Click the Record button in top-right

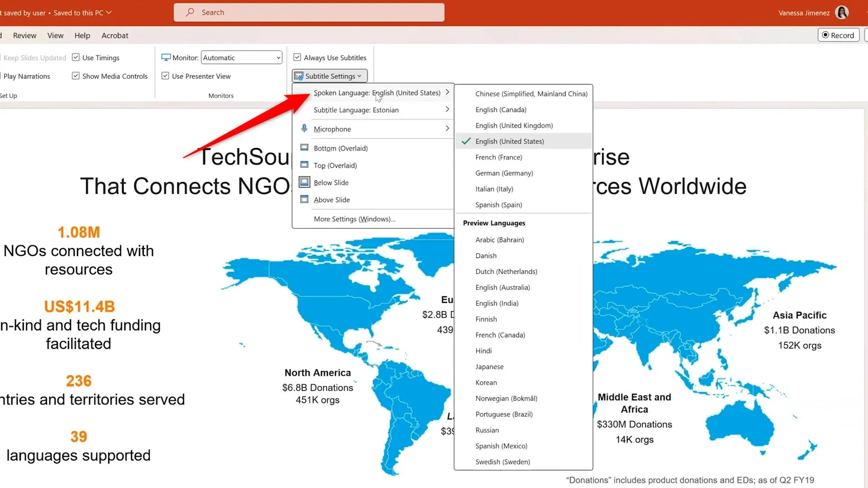click(x=838, y=35)
